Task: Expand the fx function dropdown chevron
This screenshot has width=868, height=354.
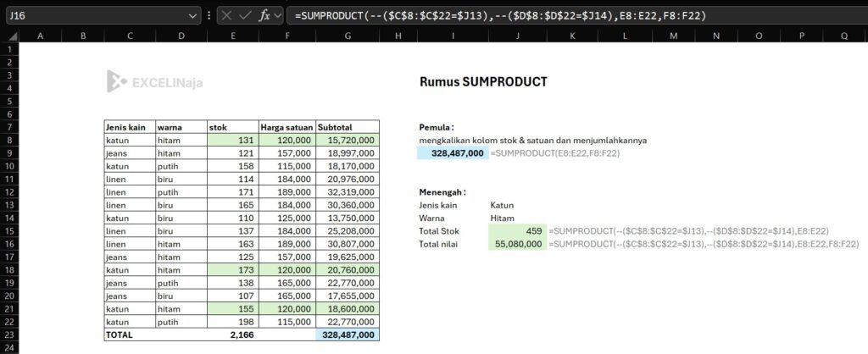Action: coord(277,15)
